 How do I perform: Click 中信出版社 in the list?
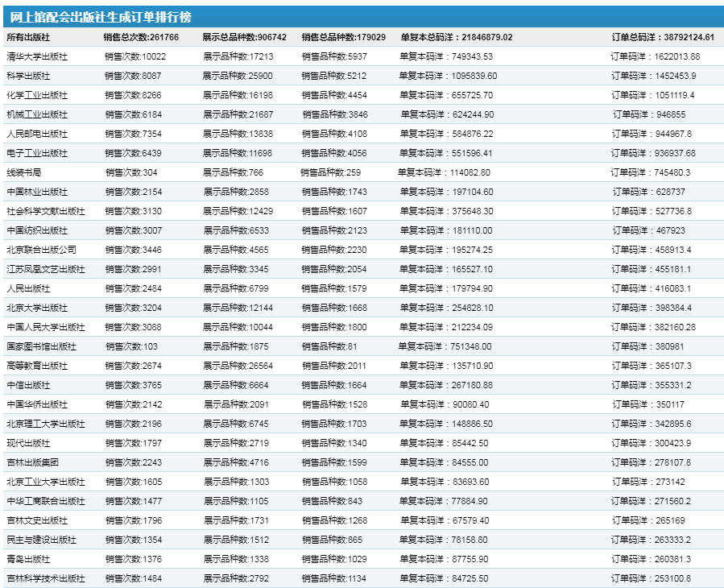click(28, 385)
